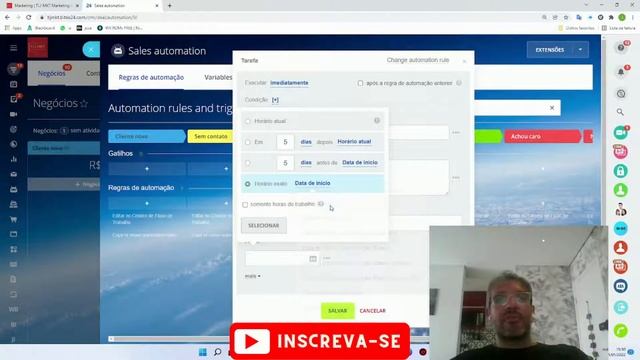Click the days number field in depois row

click(285, 142)
